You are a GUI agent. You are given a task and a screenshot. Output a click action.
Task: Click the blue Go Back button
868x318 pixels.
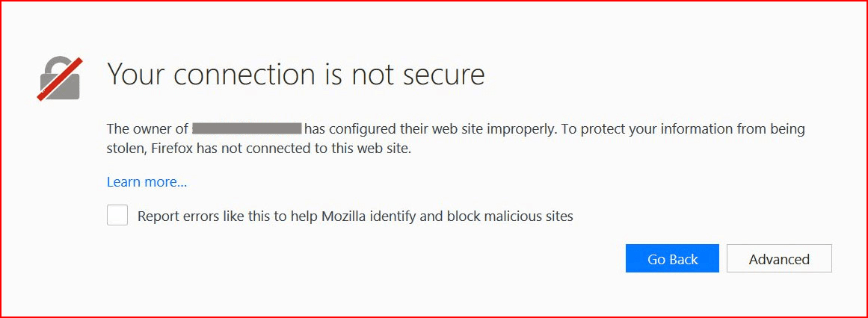point(672,258)
